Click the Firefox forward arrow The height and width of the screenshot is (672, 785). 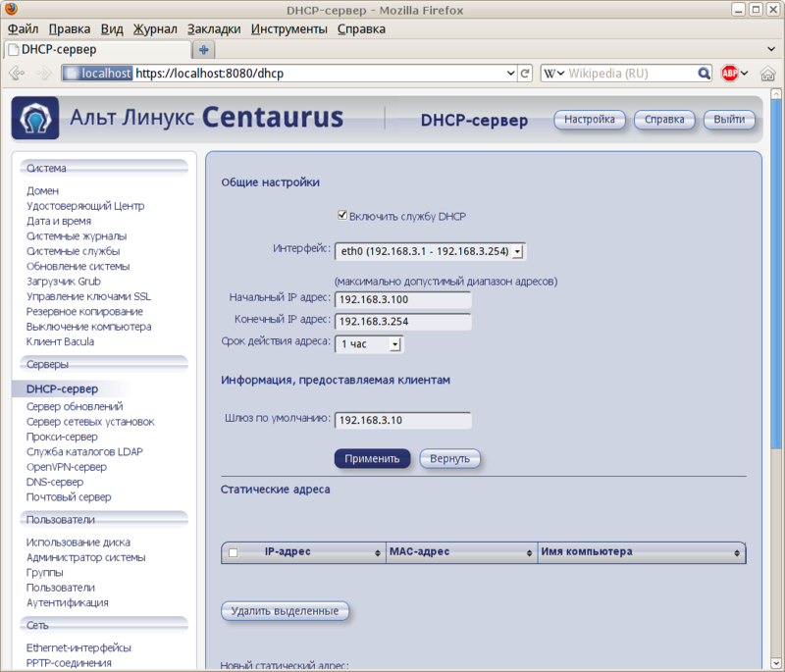click(x=44, y=74)
